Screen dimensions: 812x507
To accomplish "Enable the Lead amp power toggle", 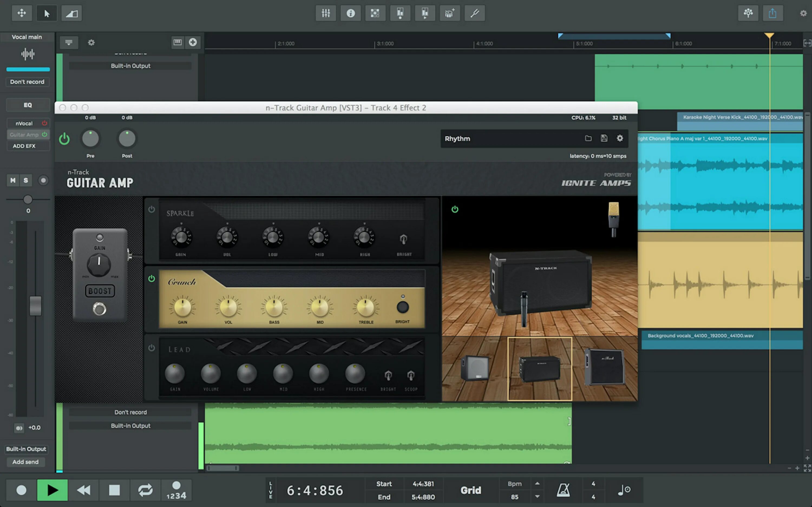I will click(152, 348).
